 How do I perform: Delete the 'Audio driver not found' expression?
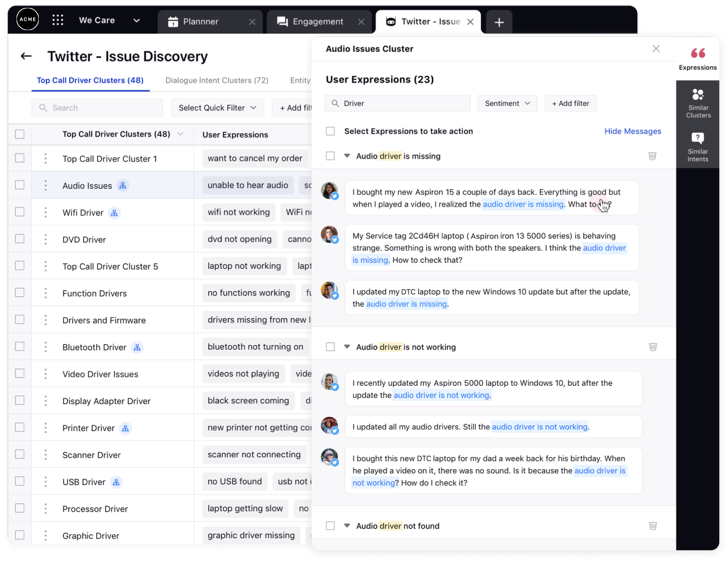(x=653, y=525)
